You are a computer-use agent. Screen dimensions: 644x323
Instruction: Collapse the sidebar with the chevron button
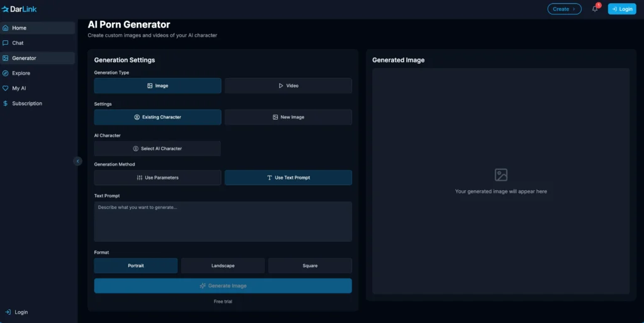tap(77, 161)
